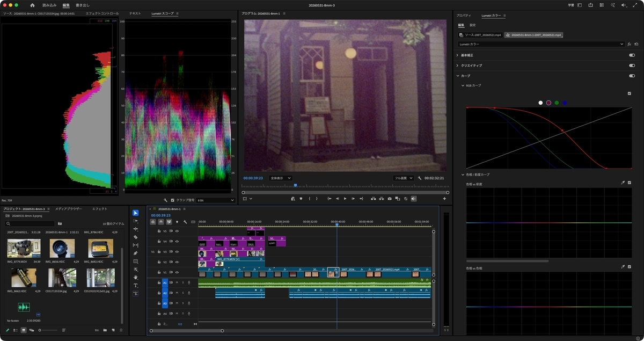This screenshot has height=341, width=644.
Task: Select the Selection tool in timeline toolbar
Action: 136,213
